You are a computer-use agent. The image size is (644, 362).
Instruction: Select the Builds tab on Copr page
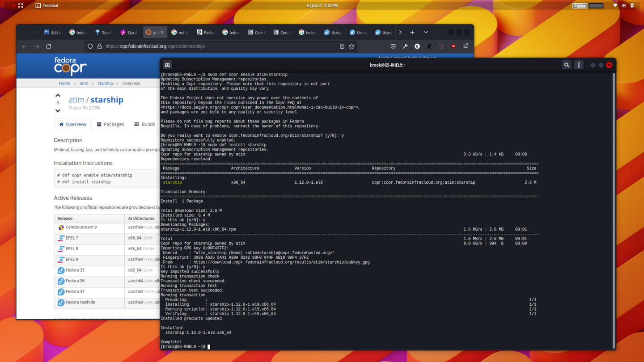coord(144,124)
